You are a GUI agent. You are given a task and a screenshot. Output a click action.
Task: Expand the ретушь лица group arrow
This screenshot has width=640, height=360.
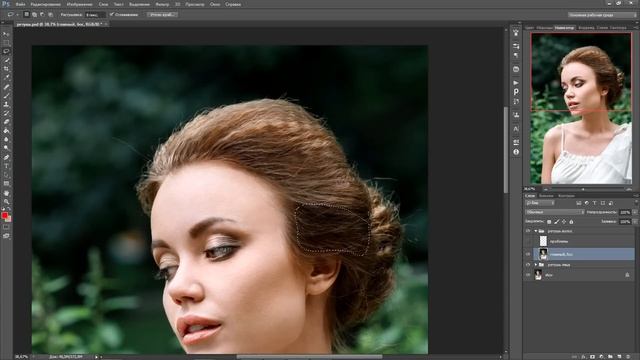536,265
